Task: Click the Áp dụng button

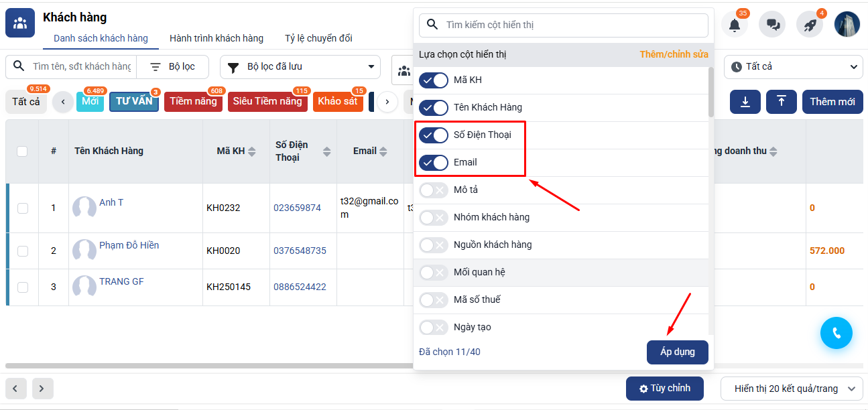Action: point(677,352)
